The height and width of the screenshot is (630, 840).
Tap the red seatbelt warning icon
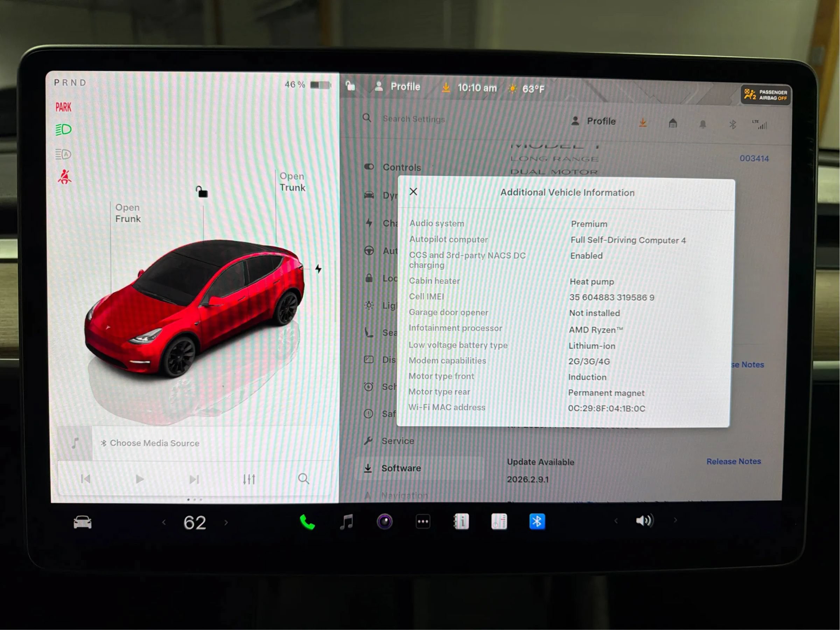pos(64,177)
